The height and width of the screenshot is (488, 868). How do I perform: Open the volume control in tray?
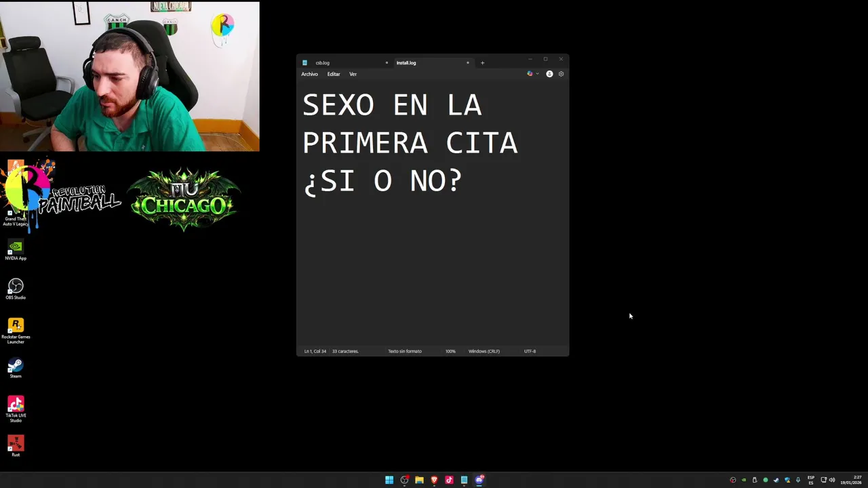click(x=832, y=480)
